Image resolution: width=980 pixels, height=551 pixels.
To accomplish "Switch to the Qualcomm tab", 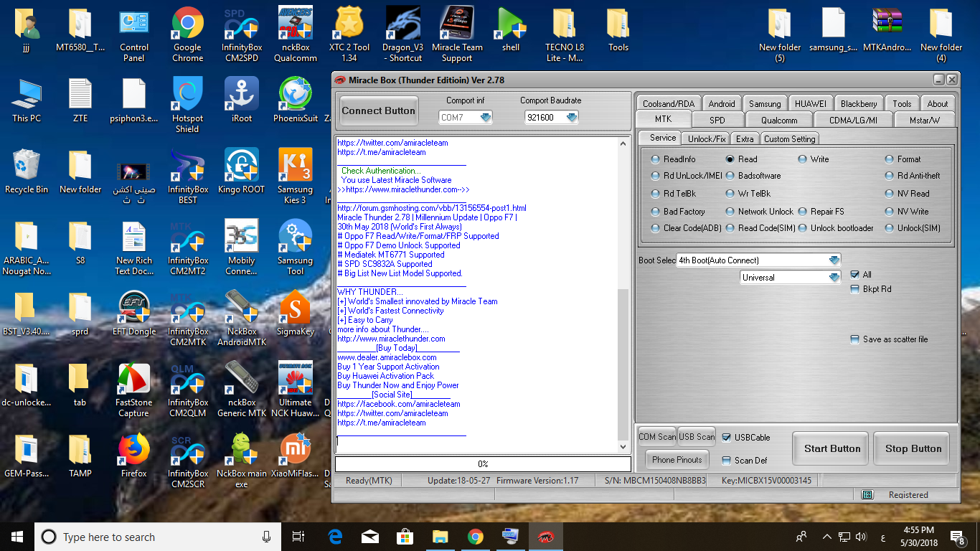I will 779,120.
